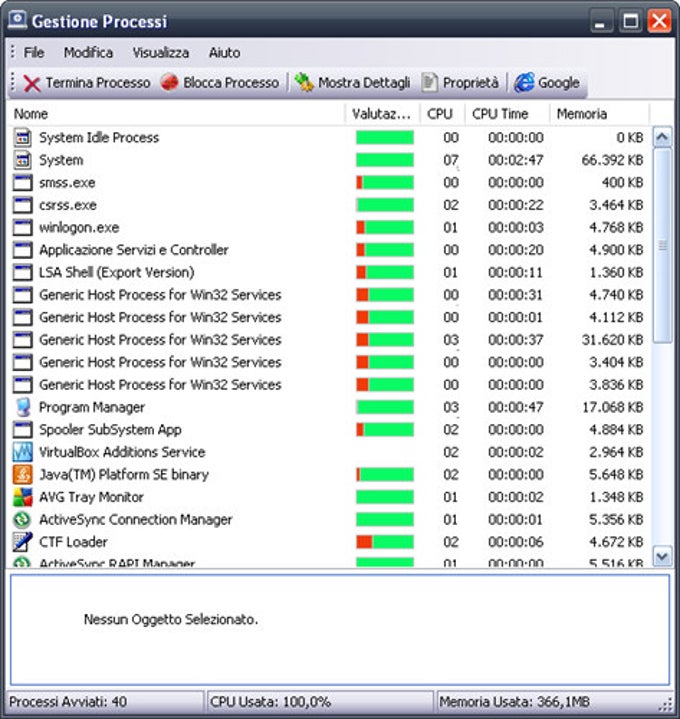Select the Spooler SubSystem App name
The image size is (680, 719).
coord(110,430)
